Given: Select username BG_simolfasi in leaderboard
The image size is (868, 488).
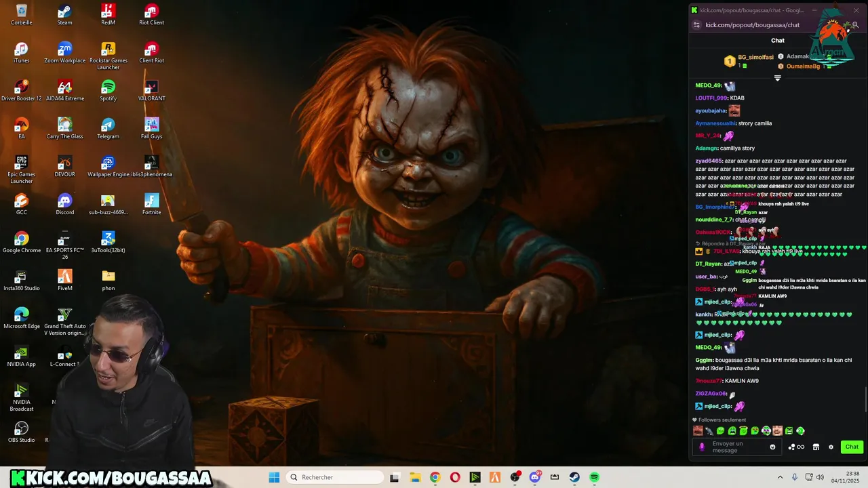Looking at the screenshot, I should pos(755,57).
